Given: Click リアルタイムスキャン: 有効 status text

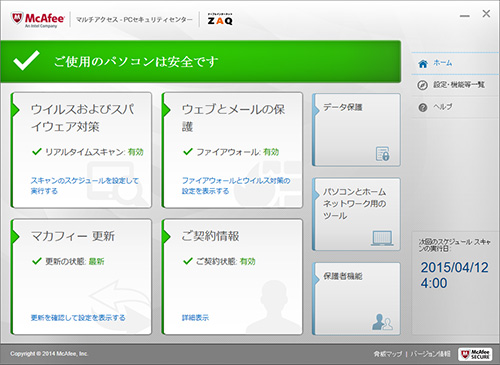Looking at the screenshot, I should [94, 152].
